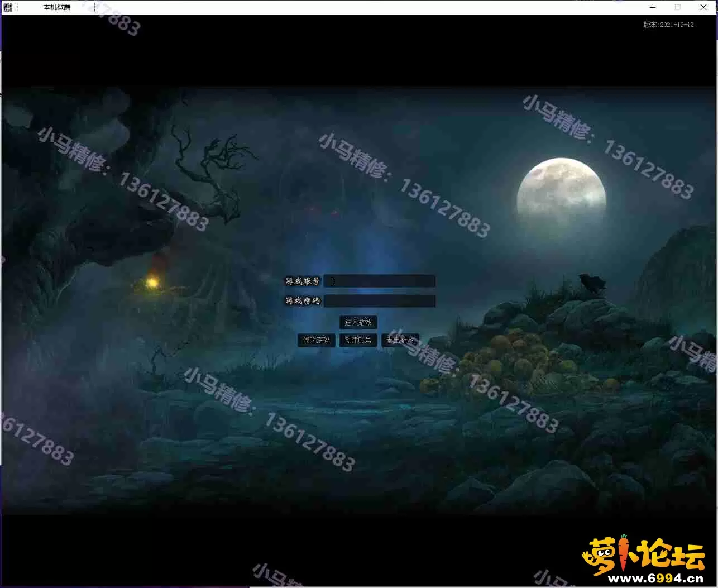Screen dimensions: 718x588
Task: Click the app icon in title bar
Action: (x=8, y=7)
